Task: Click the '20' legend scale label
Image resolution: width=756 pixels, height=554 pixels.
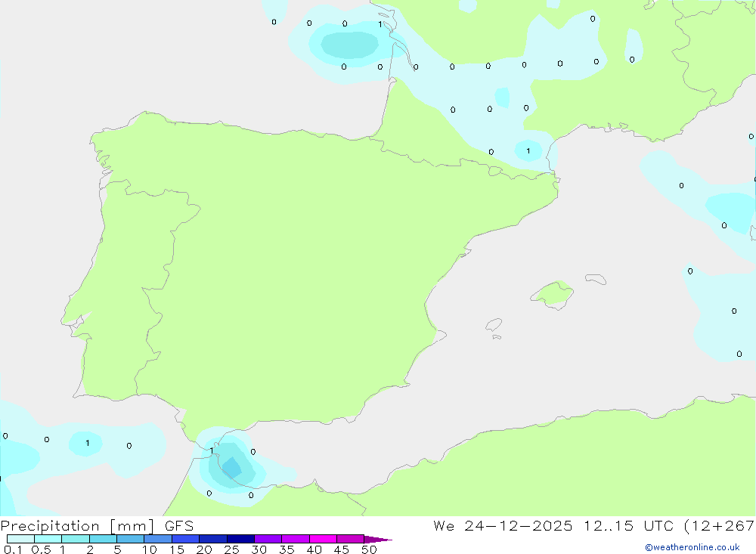Action: point(204,549)
